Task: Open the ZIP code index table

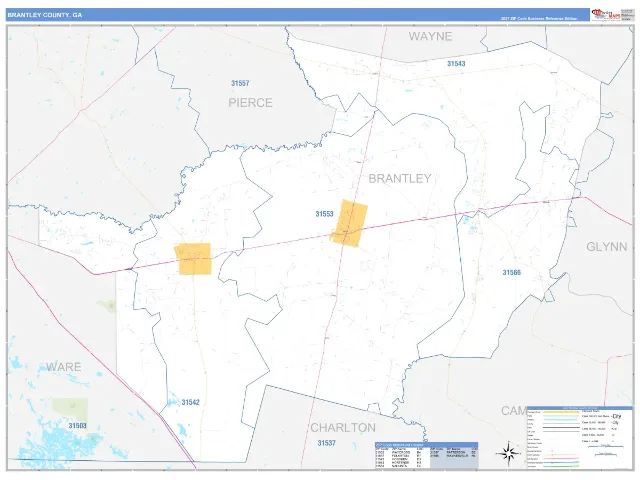Action: point(427,455)
